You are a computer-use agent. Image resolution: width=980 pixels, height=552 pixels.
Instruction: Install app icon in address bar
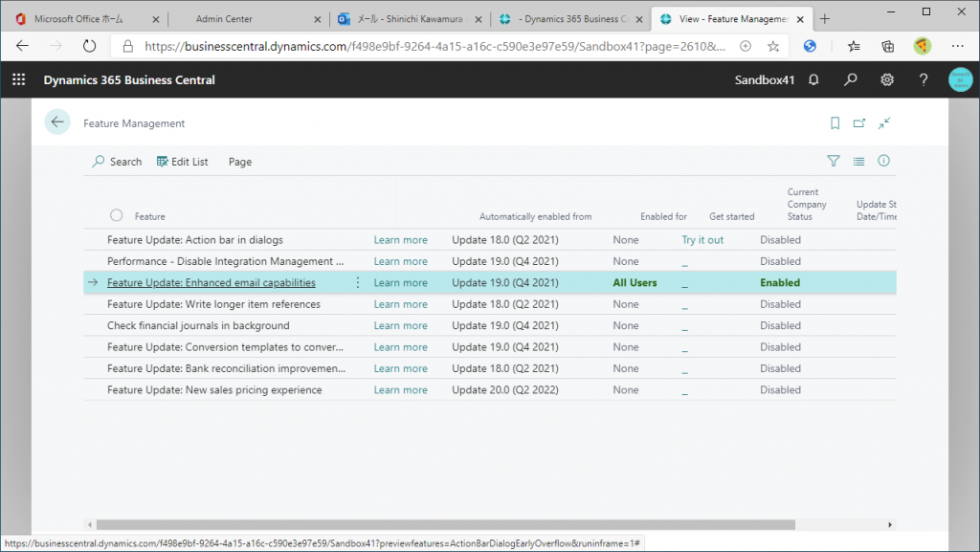click(x=746, y=46)
